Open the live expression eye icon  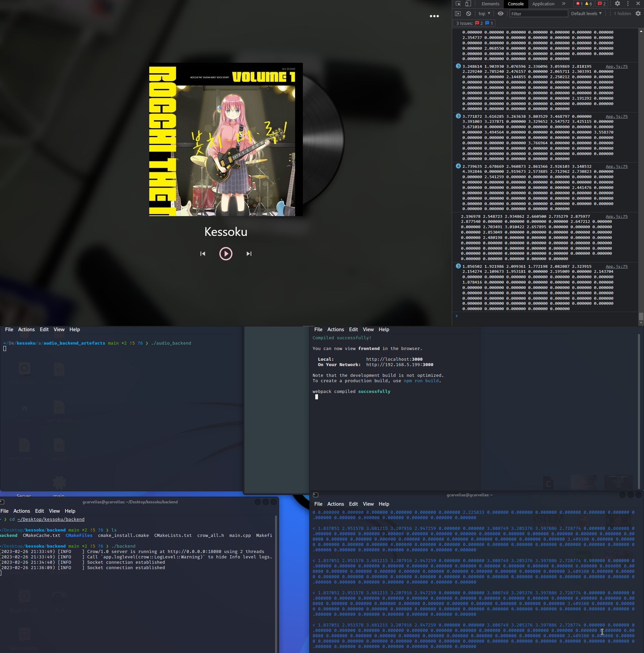(x=500, y=13)
